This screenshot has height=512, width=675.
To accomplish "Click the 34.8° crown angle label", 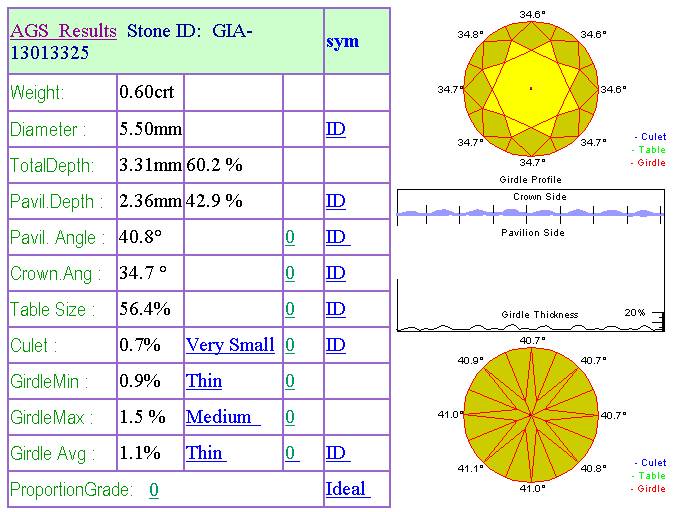I will (470, 34).
